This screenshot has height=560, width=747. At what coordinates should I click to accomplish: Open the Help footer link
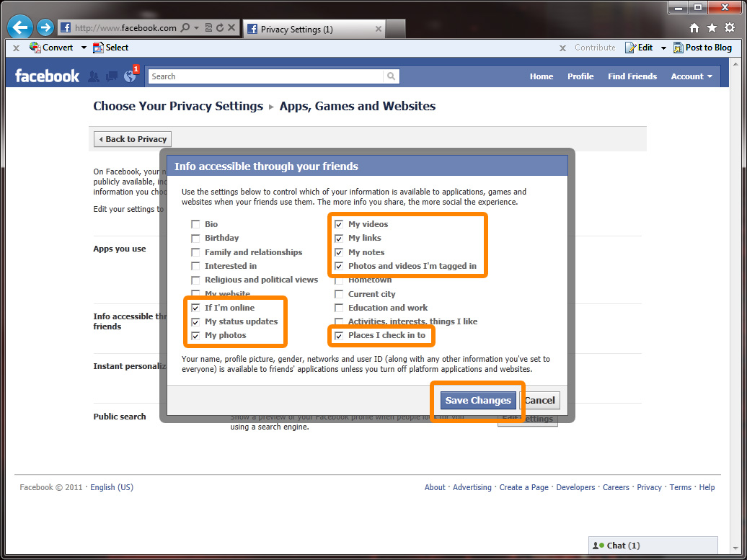point(707,487)
